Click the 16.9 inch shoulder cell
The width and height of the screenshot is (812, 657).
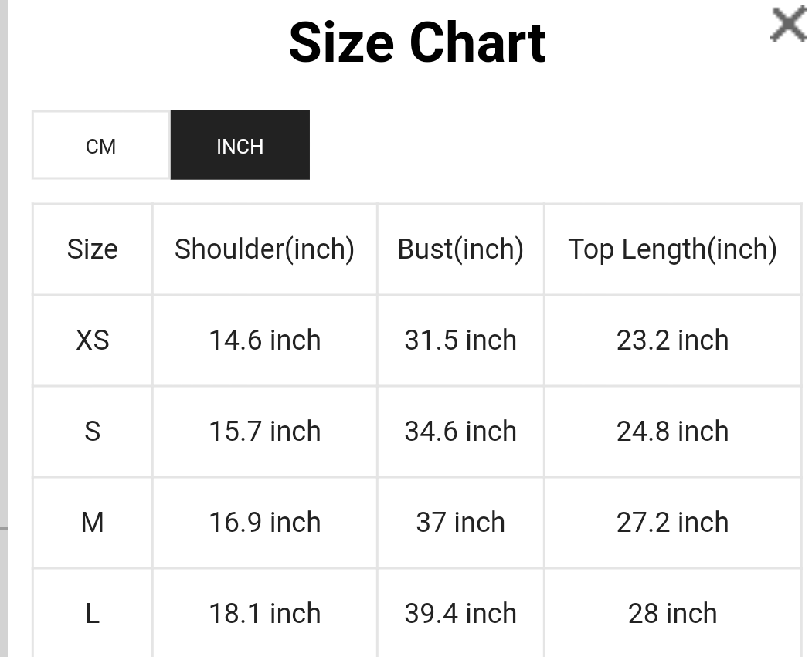[264, 523]
